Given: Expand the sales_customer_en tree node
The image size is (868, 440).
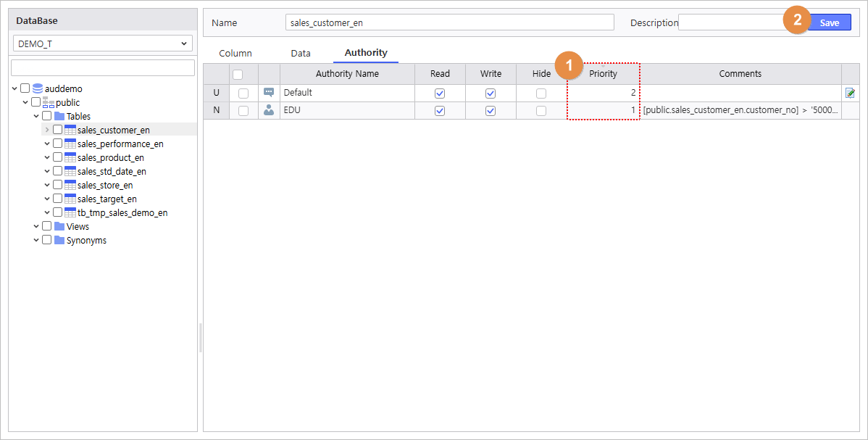Looking at the screenshot, I should point(47,130).
